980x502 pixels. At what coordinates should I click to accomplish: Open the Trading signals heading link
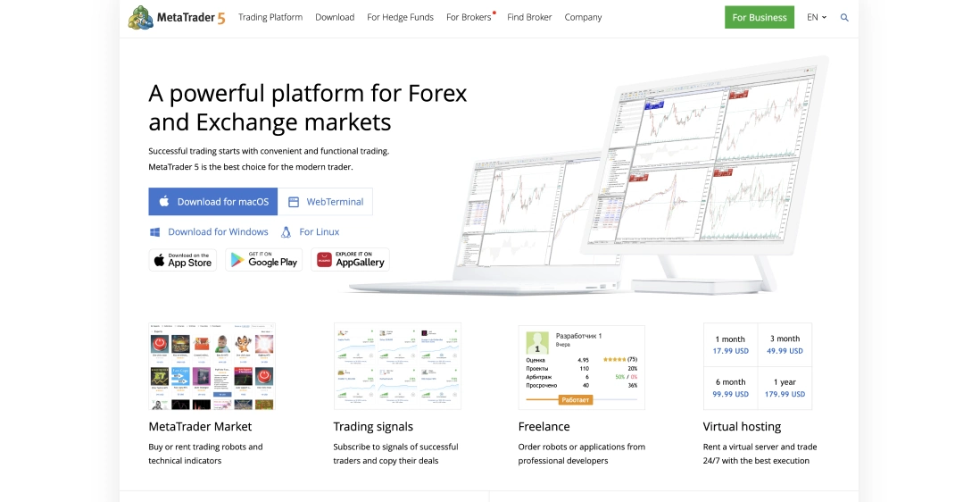point(373,427)
